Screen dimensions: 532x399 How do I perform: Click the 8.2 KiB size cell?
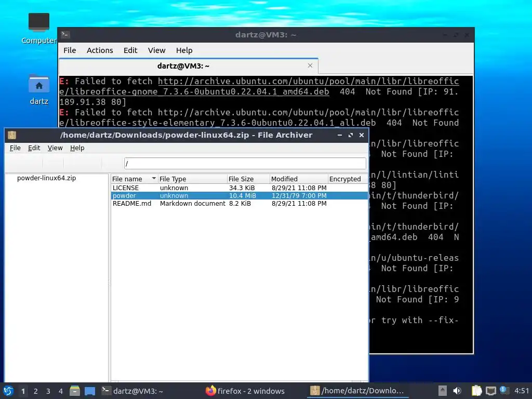(240, 204)
